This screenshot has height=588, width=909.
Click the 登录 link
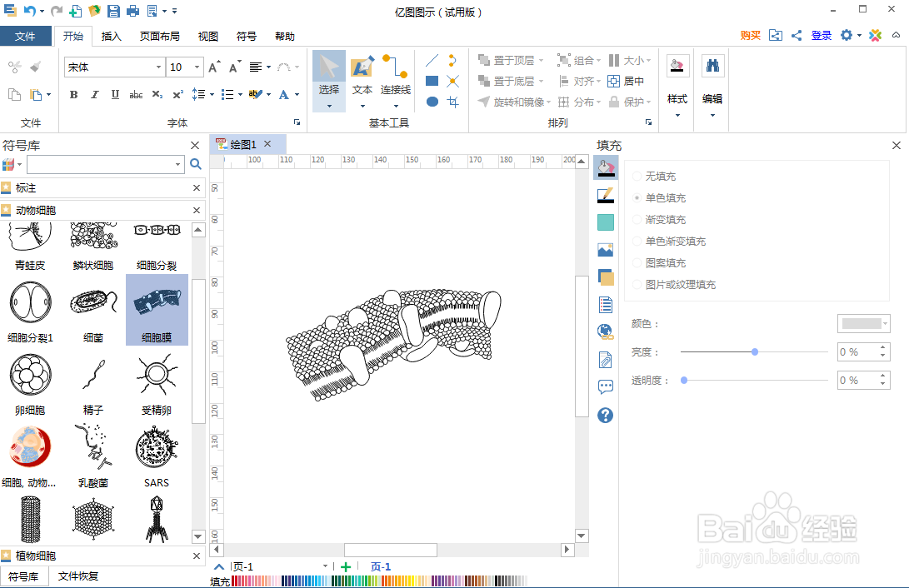[x=821, y=35]
